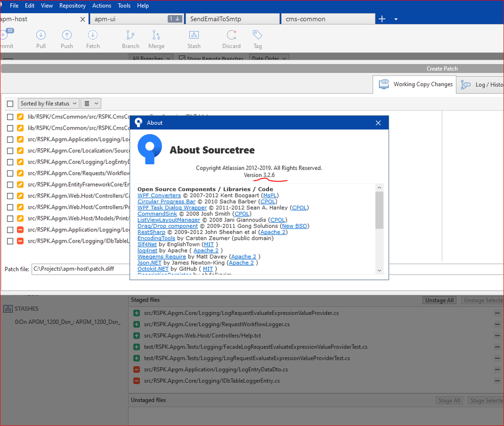Viewport: 504px width, 426px height.
Task: Open the Repository menu
Action: [72, 6]
